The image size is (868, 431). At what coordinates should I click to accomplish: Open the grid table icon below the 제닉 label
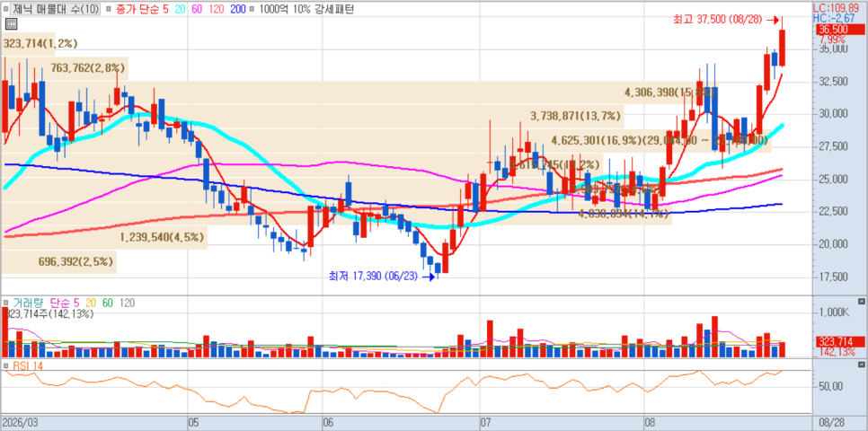click(x=9, y=23)
